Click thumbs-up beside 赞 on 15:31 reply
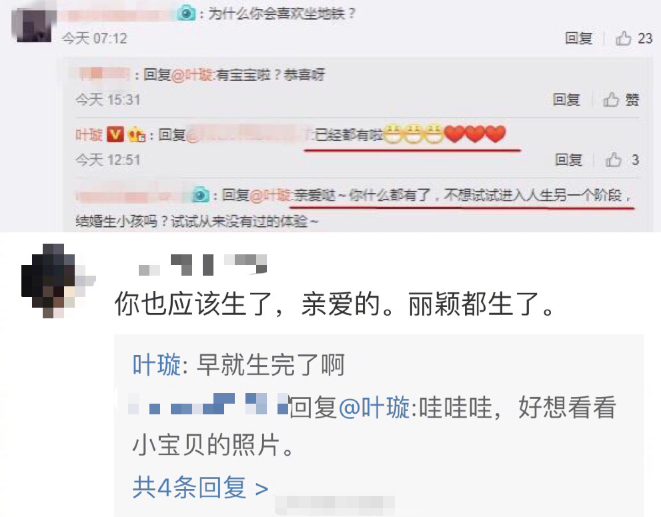The image size is (661, 517). point(611,100)
